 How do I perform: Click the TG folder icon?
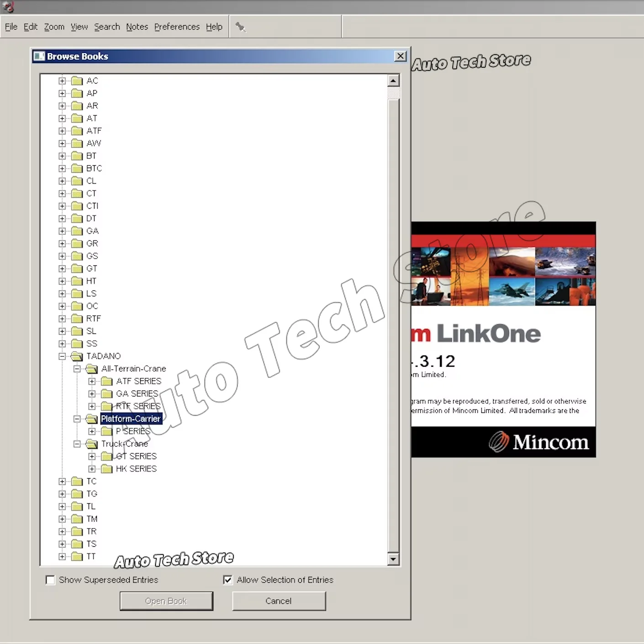[77, 494]
